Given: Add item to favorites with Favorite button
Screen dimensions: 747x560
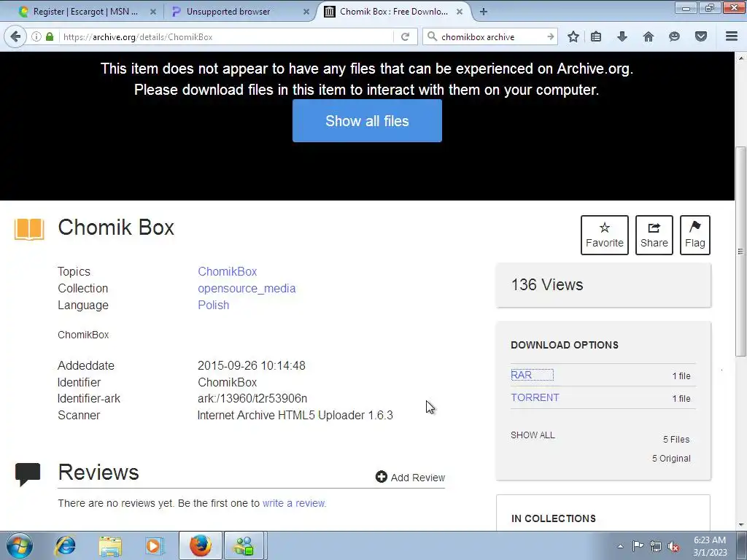Looking at the screenshot, I should [x=605, y=236].
